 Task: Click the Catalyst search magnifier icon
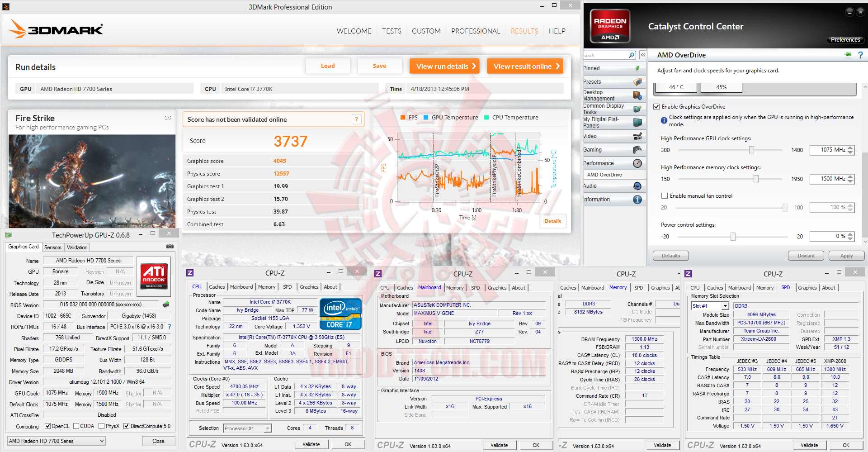click(632, 55)
